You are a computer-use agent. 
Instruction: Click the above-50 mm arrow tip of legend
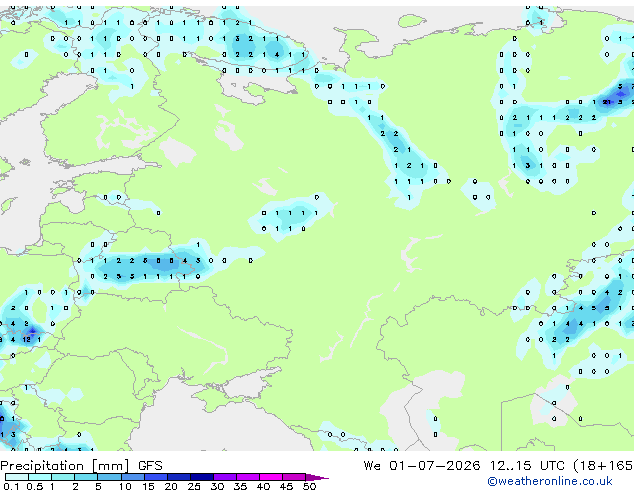317,477
